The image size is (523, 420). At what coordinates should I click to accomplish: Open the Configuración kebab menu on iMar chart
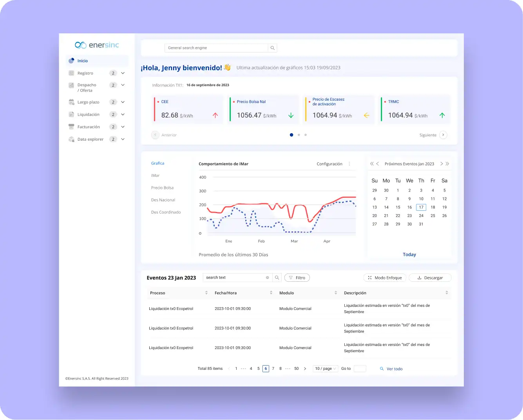(x=349, y=164)
